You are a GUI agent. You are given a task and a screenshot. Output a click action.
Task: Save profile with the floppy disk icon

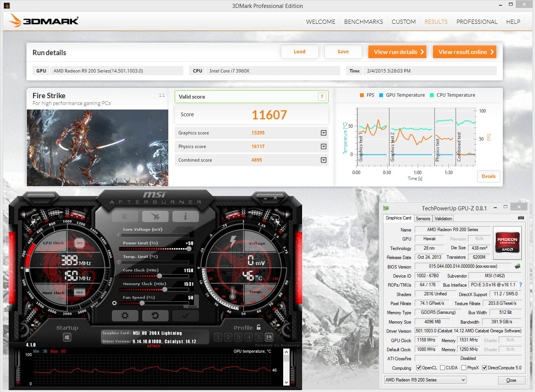pos(269,337)
